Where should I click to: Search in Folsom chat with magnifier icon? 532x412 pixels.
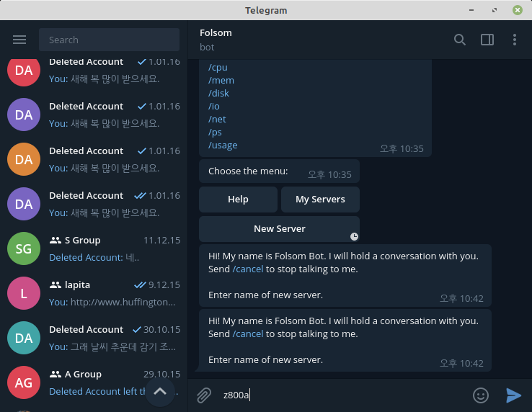click(x=459, y=40)
